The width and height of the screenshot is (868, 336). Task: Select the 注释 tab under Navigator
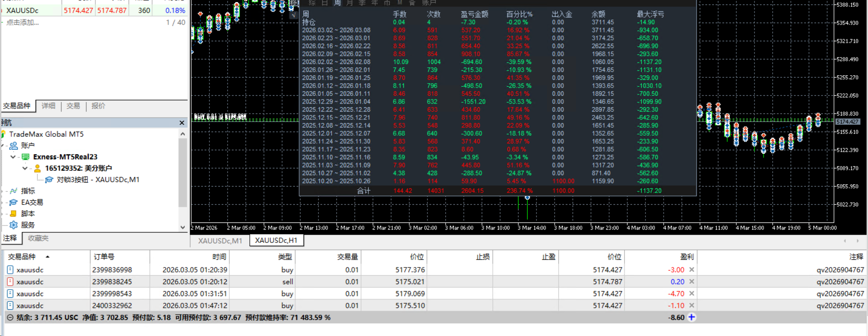click(x=10, y=238)
